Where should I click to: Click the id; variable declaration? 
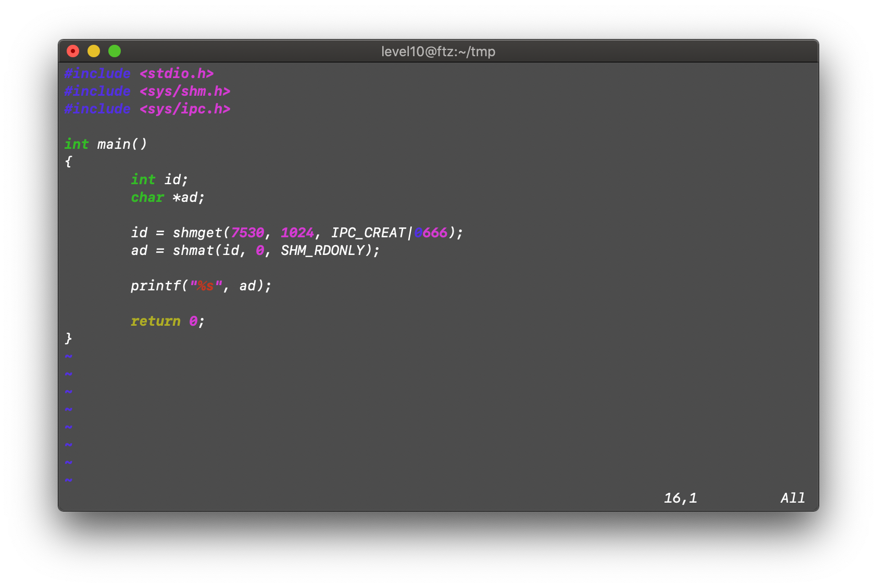pos(176,180)
